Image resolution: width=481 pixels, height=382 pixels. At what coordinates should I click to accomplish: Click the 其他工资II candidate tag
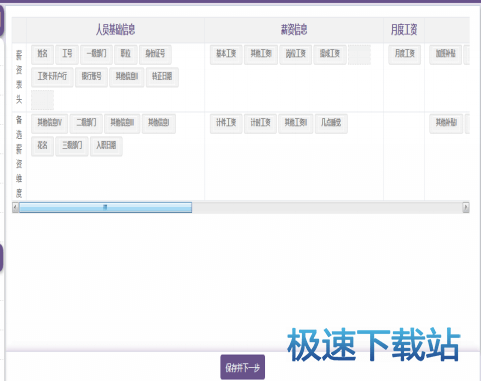tap(296, 124)
